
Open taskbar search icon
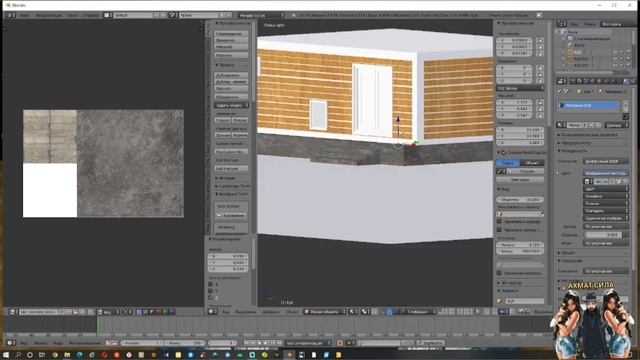[18, 355]
